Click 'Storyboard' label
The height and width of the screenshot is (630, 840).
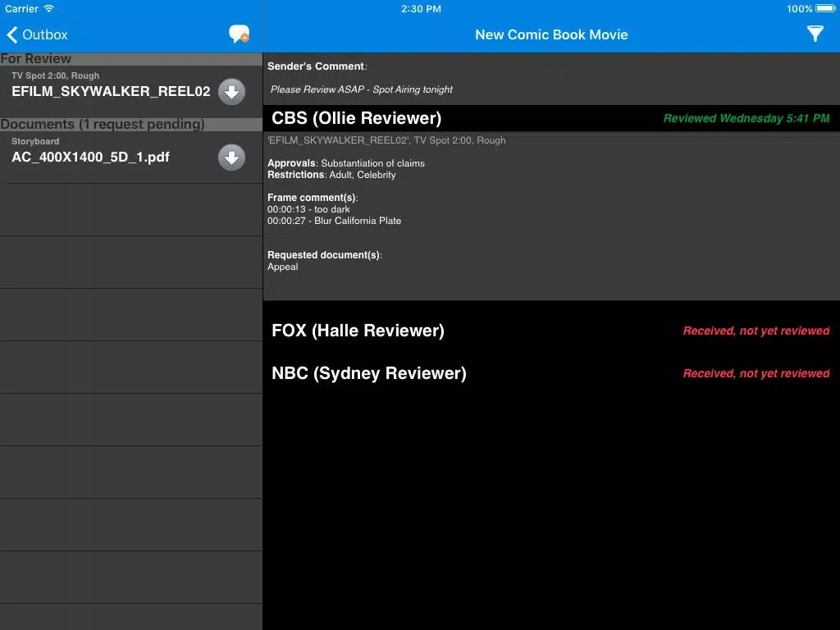(x=35, y=141)
